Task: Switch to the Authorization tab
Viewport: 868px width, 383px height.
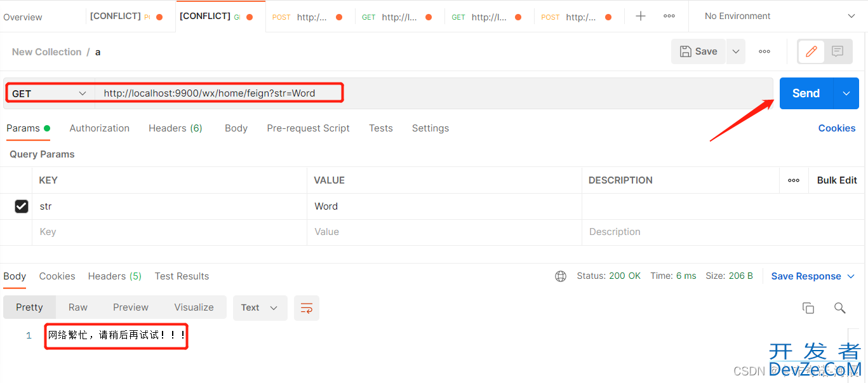Action: point(100,128)
